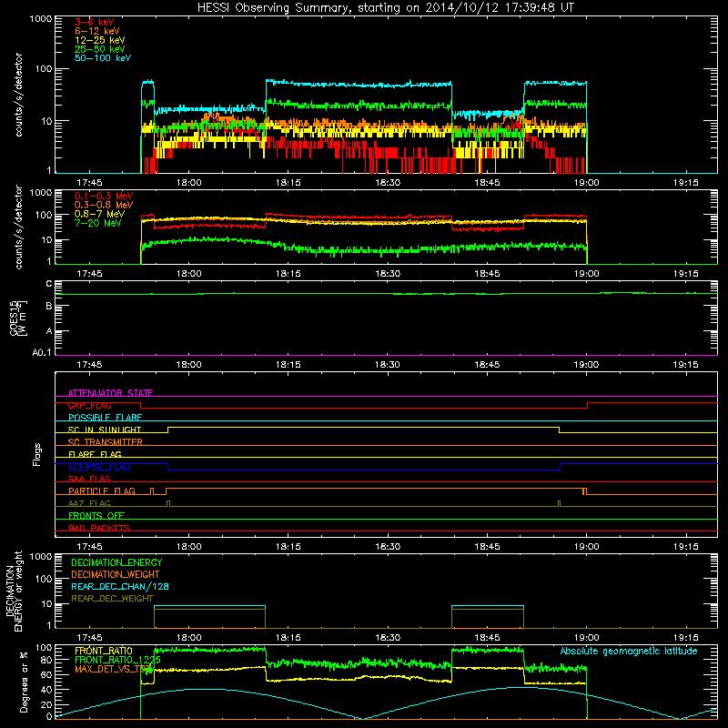Click the FRONT_RATIO legend label
Screen dimensions: 728x728
104,651
